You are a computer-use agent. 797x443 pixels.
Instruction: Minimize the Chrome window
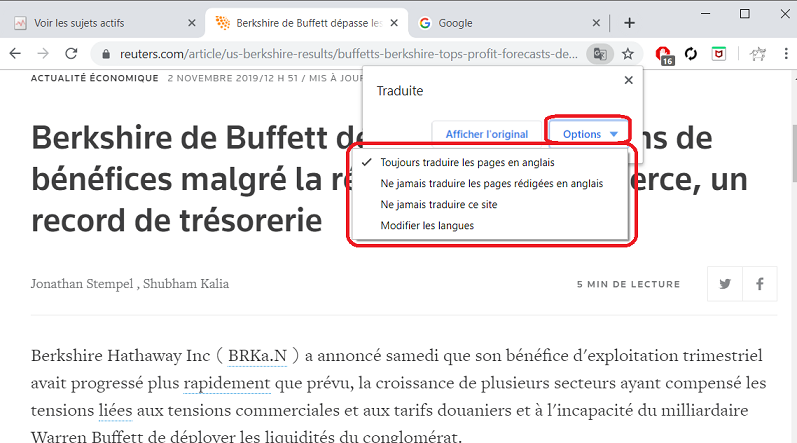point(705,14)
